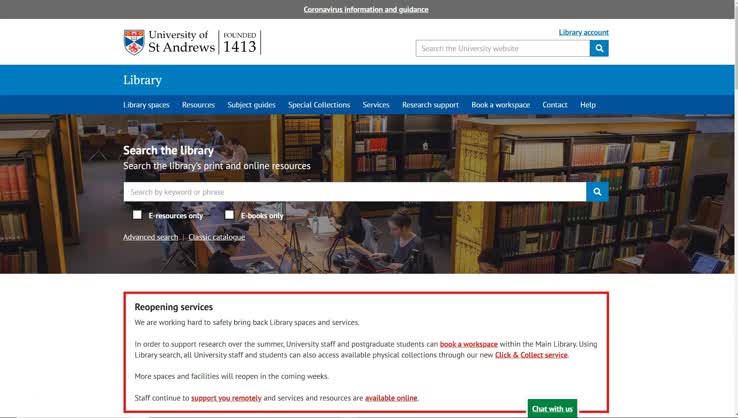Viewport: 738px width, 418px height.
Task: Tick the E-books only checkbox
Action: 229,215
